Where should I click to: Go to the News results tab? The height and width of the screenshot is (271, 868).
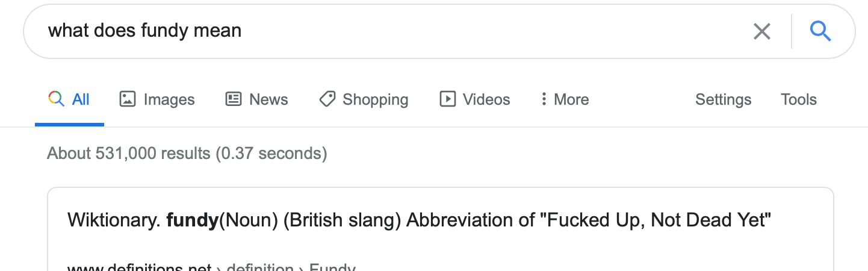pos(268,99)
